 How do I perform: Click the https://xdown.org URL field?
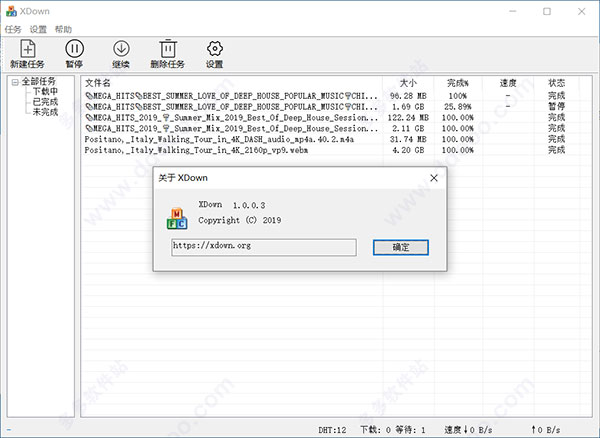(264, 247)
